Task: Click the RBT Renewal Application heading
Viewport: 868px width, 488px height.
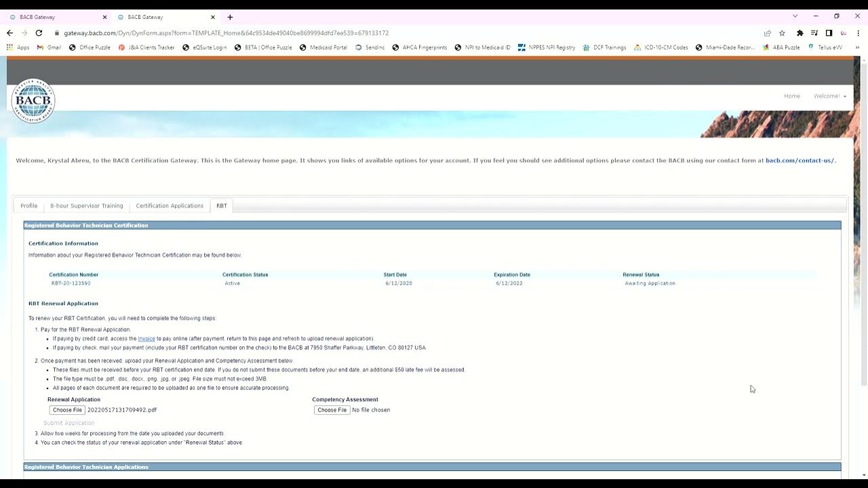Action: (x=63, y=304)
